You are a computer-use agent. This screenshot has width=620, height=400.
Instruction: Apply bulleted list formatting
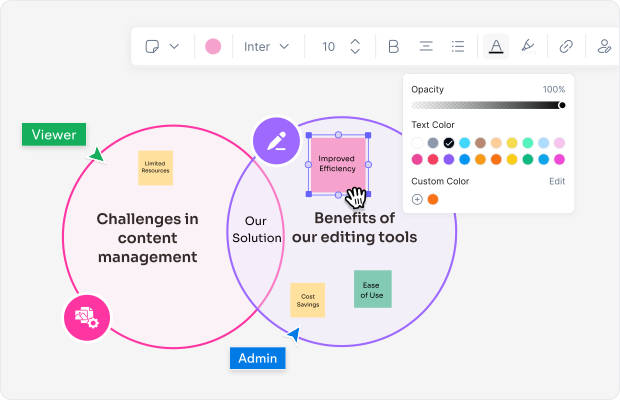point(458,46)
